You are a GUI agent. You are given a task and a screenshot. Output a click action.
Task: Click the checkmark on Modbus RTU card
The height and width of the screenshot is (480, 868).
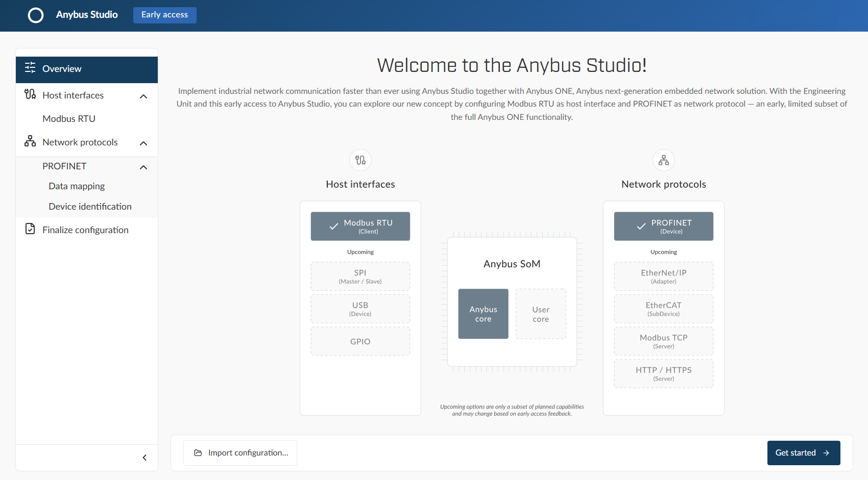click(x=334, y=226)
